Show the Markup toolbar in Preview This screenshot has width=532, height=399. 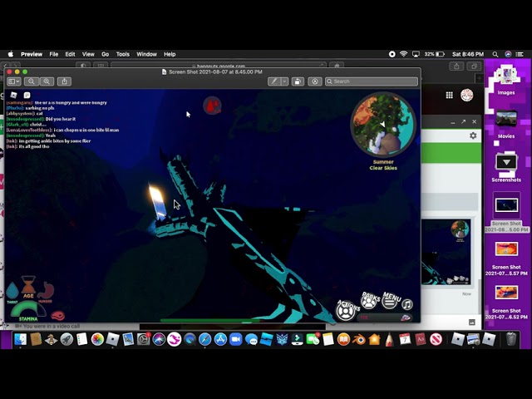point(315,81)
